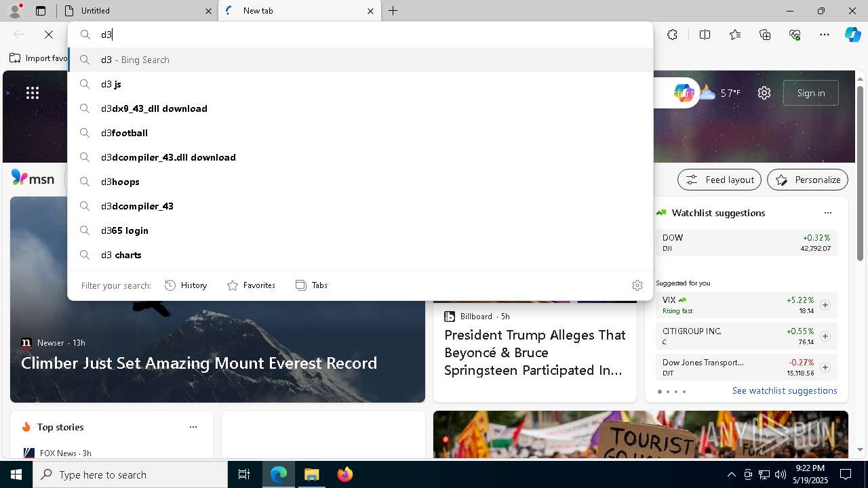Stop loading the page

(49, 35)
